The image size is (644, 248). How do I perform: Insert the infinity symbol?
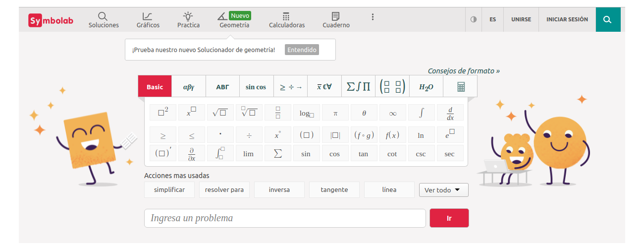[392, 113]
